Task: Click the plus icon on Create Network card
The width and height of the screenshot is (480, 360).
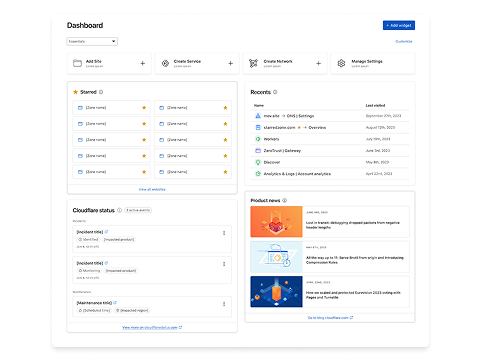Action: [319, 63]
